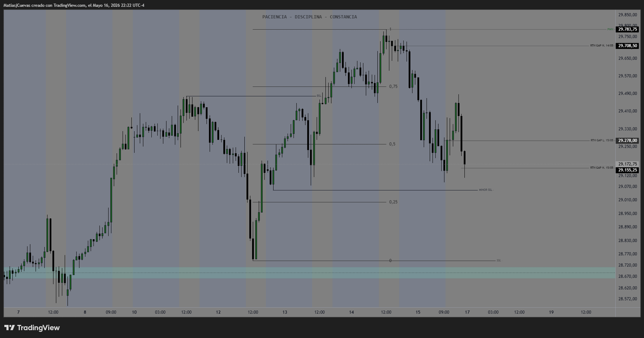
Task: Select the RTH GAP H. 15/05 label
Action: (601, 168)
